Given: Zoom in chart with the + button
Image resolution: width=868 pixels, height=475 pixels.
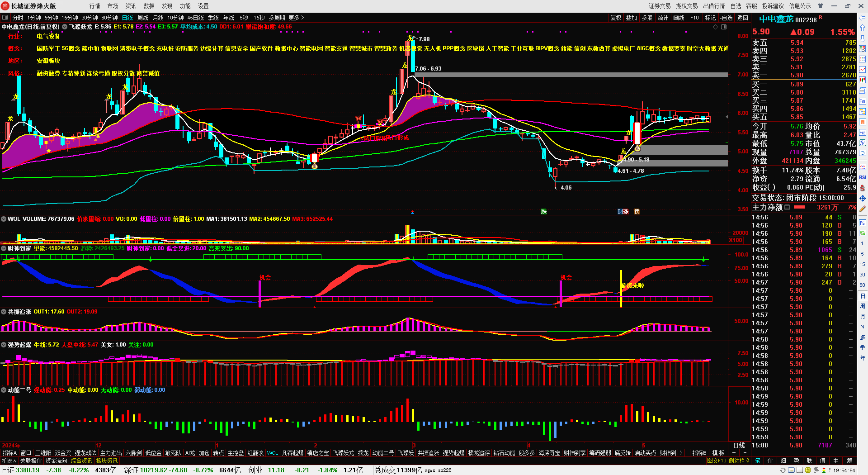Looking at the screenshot, I should [x=734, y=453].
